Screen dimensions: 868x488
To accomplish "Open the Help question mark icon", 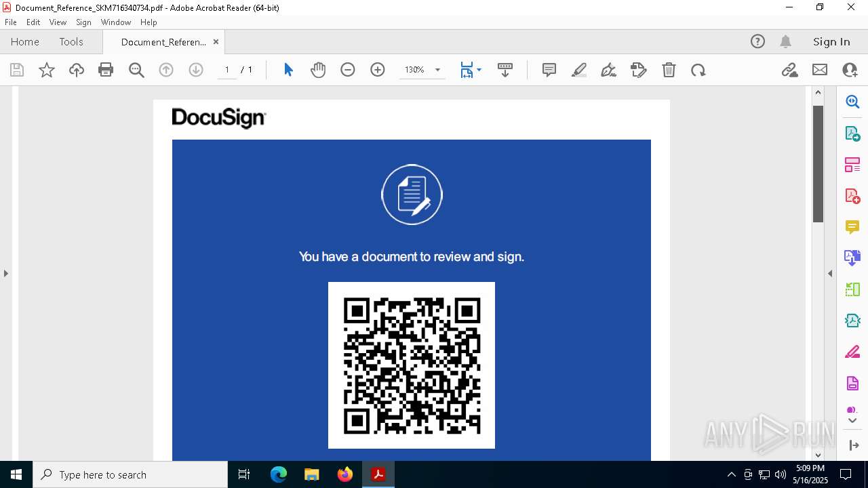I will click(757, 41).
